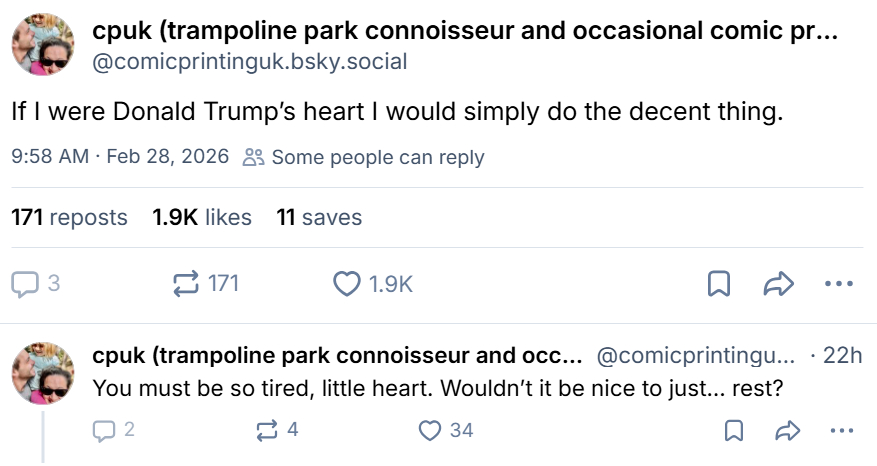The width and height of the screenshot is (877, 466).
Task: Click the reply icon on main post
Action: pyautogui.click(x=24, y=284)
